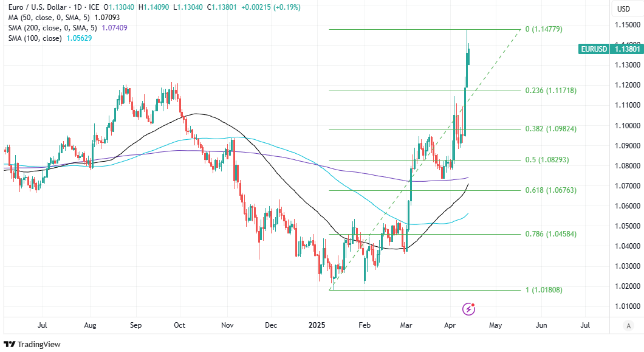Click the purple lightning events icon
The height and width of the screenshot is (352, 644).
pyautogui.click(x=468, y=309)
